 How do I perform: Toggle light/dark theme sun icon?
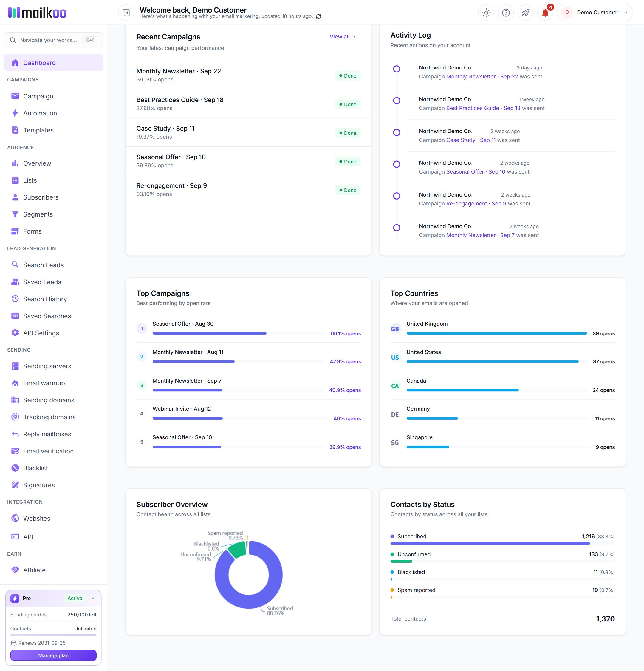point(486,13)
